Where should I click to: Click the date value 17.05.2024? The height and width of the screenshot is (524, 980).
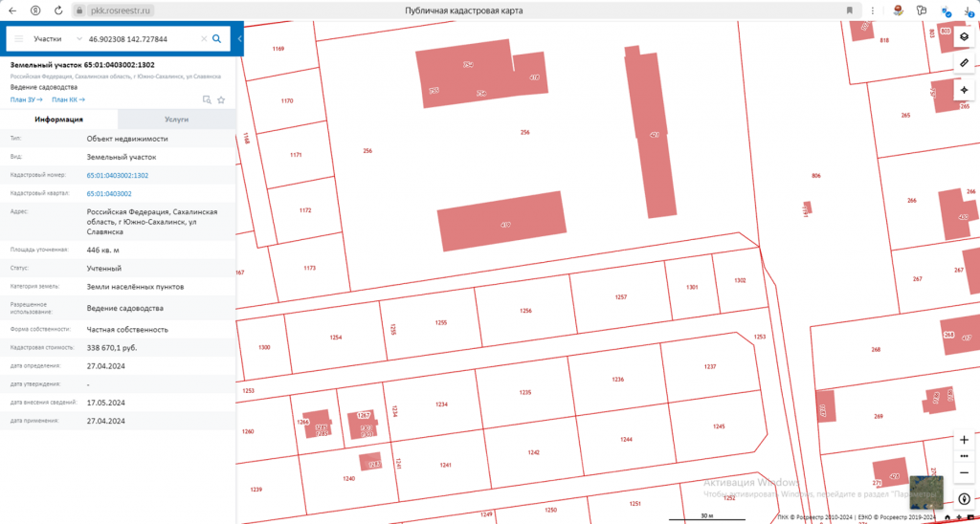(x=106, y=403)
